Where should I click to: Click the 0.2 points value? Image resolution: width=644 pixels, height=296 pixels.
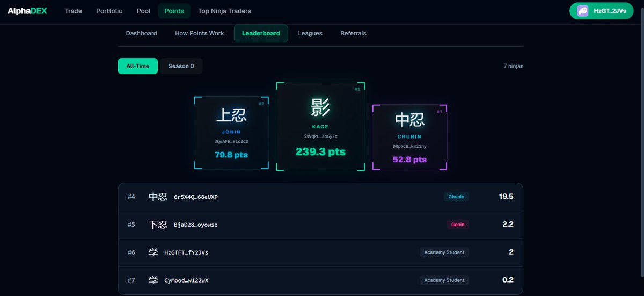[x=508, y=280]
